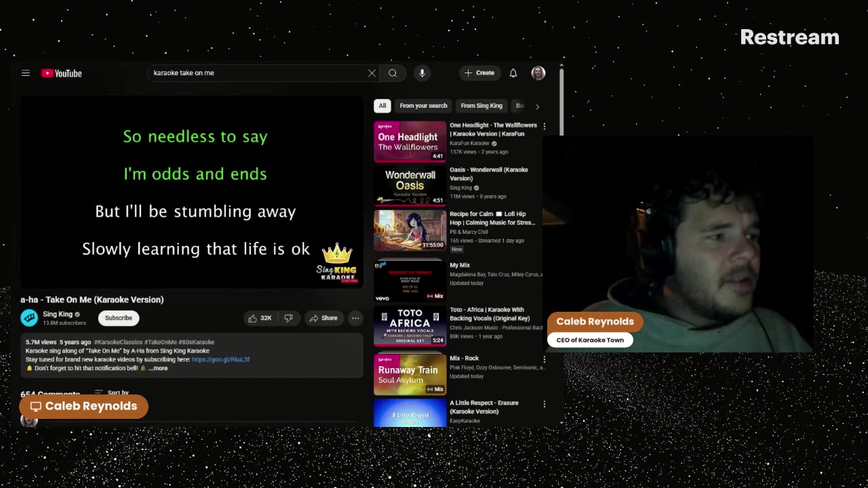Open options menu for A Little Respect
The height and width of the screenshot is (488, 868).
[x=544, y=404]
